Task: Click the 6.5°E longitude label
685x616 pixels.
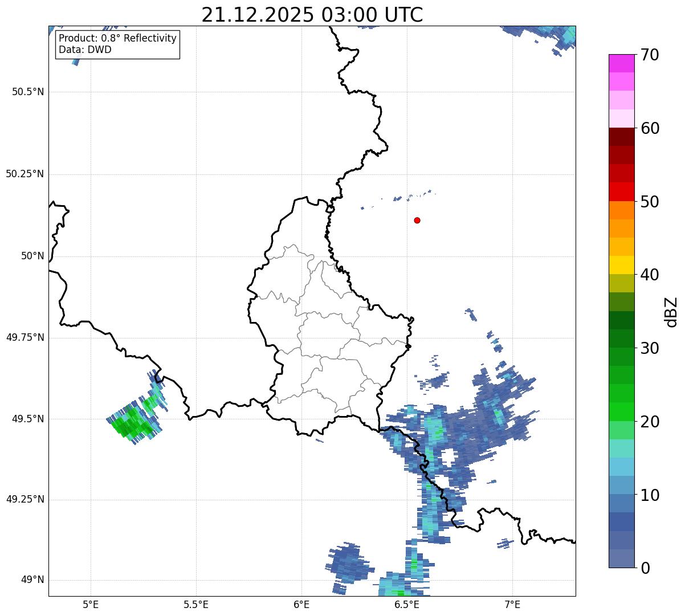Action: pos(407,605)
